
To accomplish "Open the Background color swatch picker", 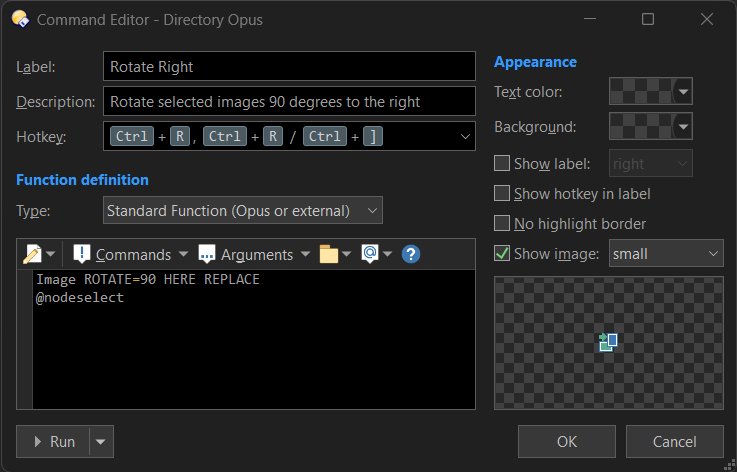I will pyautogui.click(x=651, y=126).
